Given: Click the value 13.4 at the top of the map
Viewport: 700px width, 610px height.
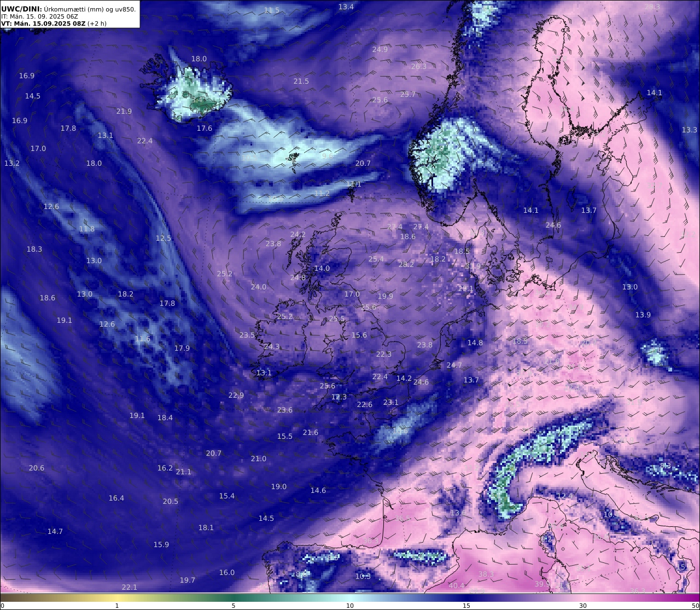Looking at the screenshot, I should pyautogui.click(x=346, y=7).
